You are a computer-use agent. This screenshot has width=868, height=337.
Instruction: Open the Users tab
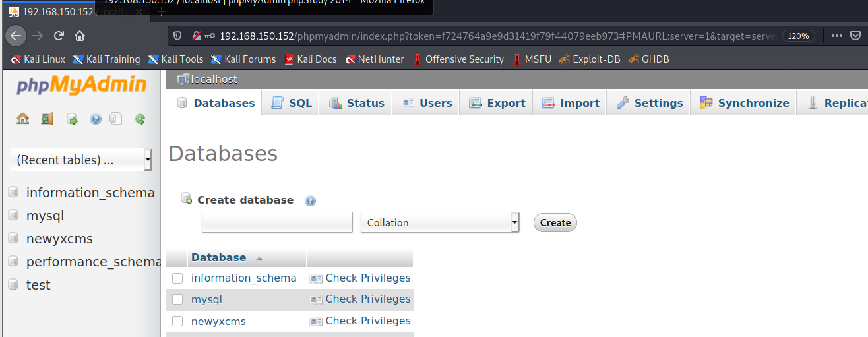tap(427, 104)
